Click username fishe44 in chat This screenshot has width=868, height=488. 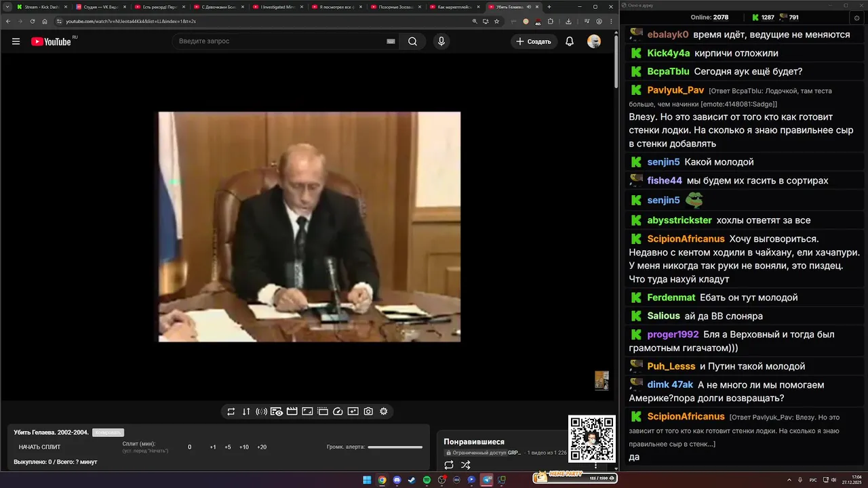665,180
